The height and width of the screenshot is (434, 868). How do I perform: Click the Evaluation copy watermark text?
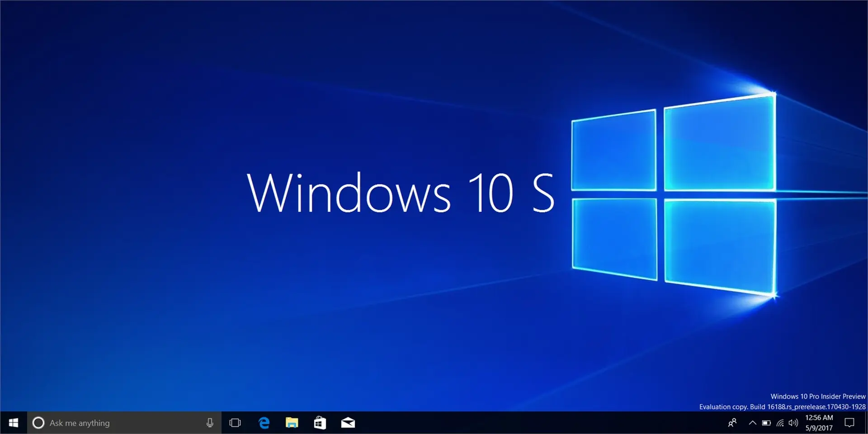782,406
